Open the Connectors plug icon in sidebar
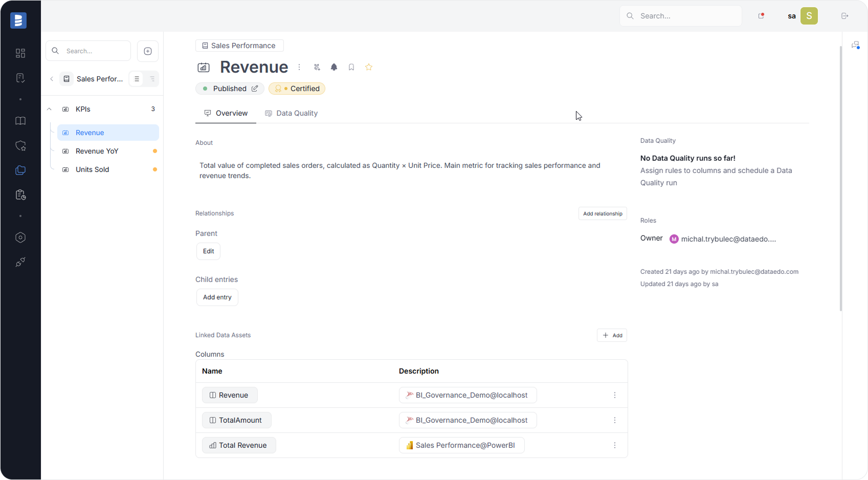 pos(20,262)
